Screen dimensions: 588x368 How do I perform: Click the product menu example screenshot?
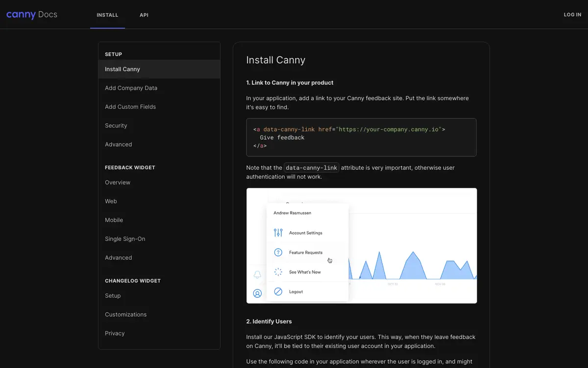(362, 246)
